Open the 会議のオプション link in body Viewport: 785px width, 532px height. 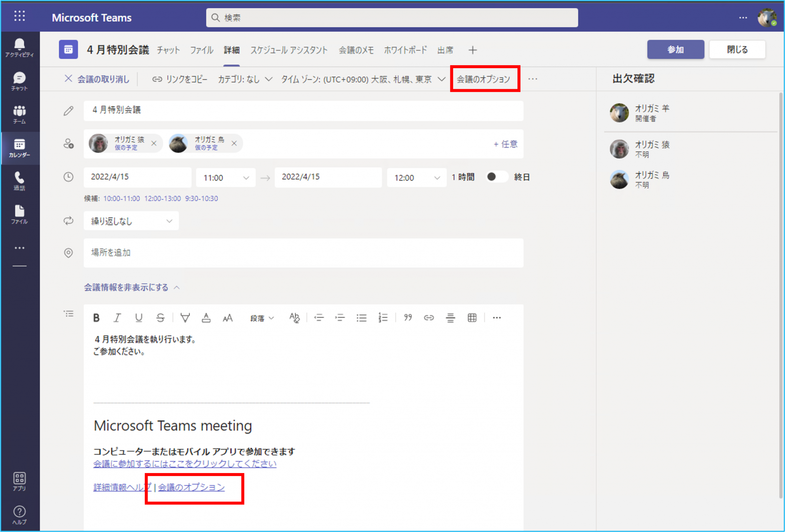191,487
